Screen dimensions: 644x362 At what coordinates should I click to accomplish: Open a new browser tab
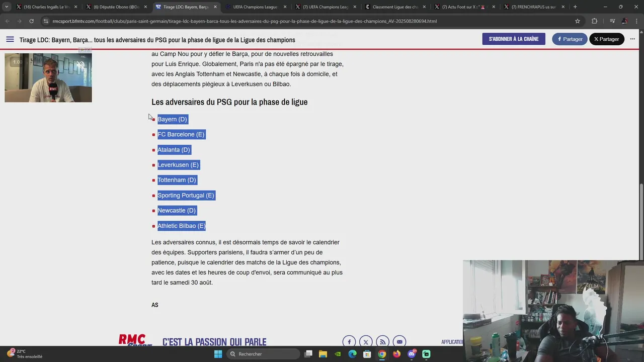575,7
